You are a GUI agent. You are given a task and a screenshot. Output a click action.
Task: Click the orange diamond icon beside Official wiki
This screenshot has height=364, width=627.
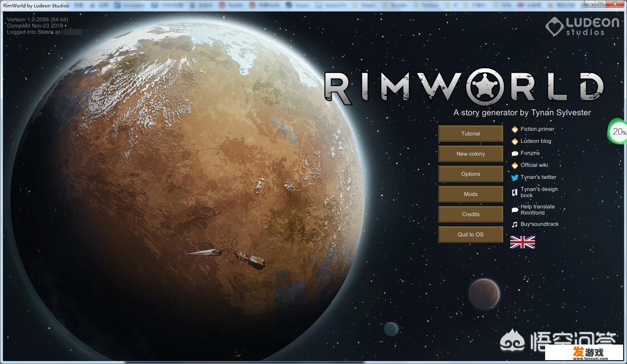click(515, 165)
